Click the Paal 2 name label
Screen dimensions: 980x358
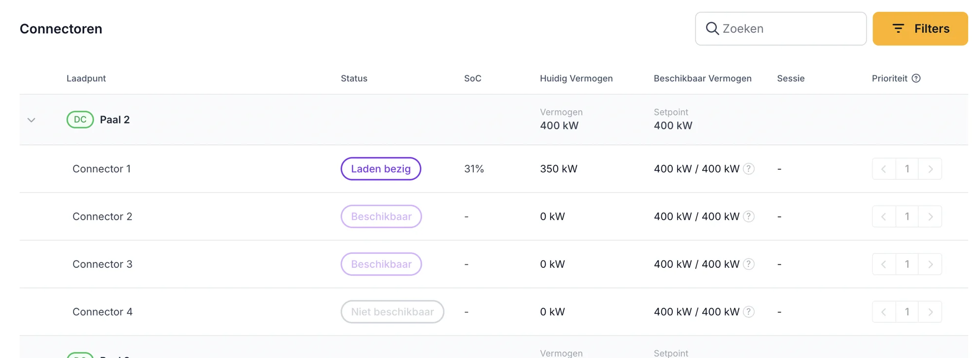[x=115, y=120]
